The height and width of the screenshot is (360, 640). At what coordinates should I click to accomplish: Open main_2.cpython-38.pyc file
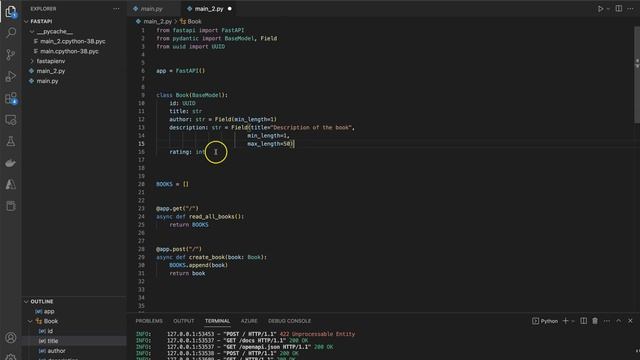[x=73, y=41]
